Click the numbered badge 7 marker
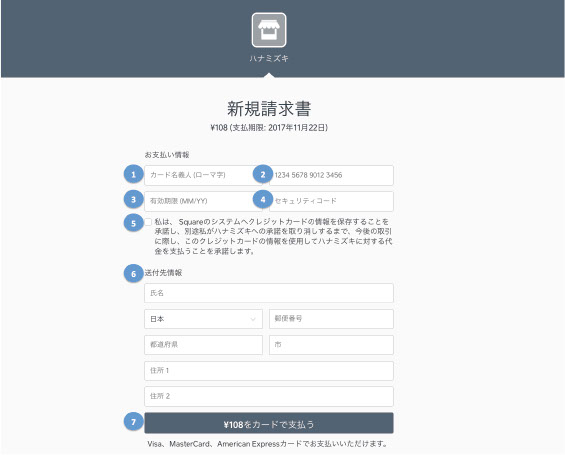Image resolution: width=565 pixels, height=455 pixels. (133, 421)
